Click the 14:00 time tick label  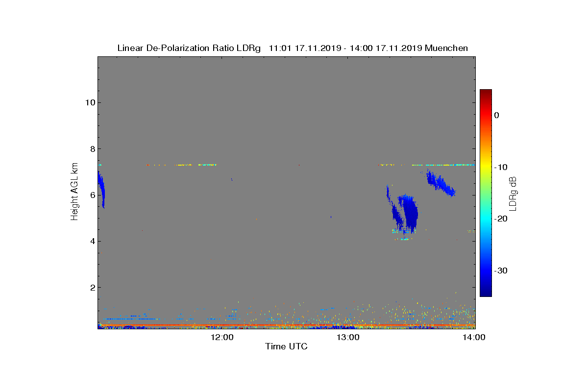click(474, 337)
